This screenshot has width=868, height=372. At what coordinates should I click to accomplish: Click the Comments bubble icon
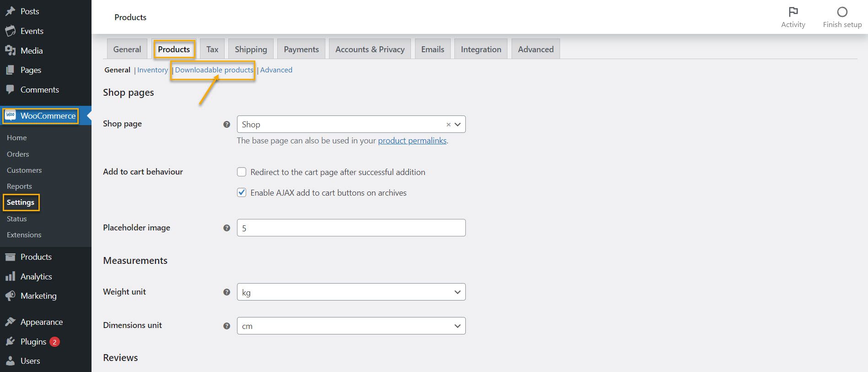click(10, 90)
